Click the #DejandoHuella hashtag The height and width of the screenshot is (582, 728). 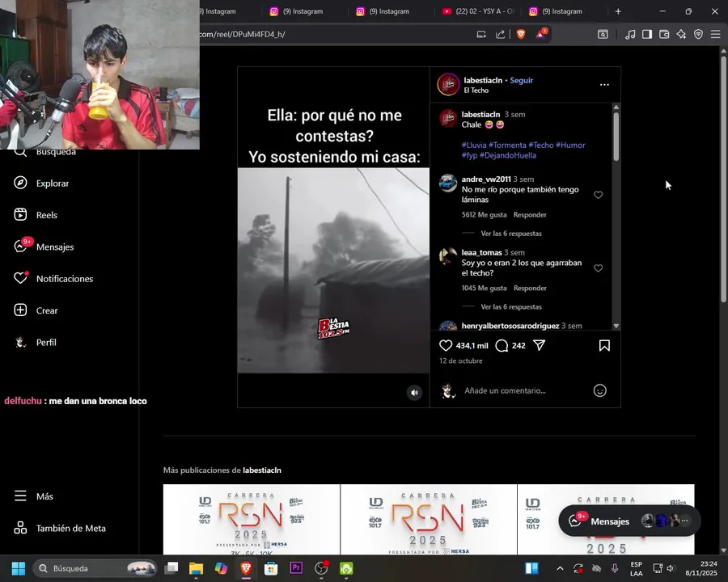(x=507, y=155)
